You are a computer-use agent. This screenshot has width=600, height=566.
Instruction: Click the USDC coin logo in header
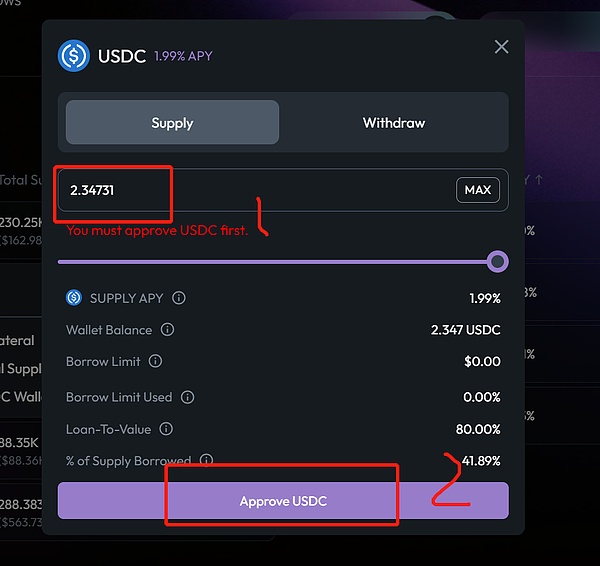(x=74, y=56)
